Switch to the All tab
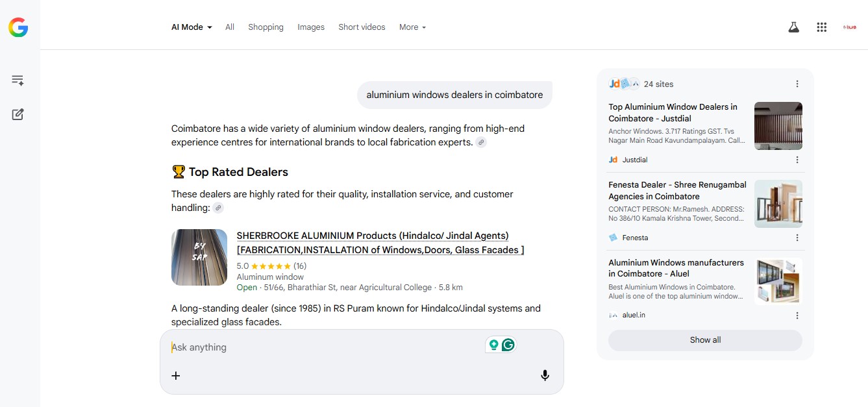The width and height of the screenshot is (868, 407). (230, 27)
